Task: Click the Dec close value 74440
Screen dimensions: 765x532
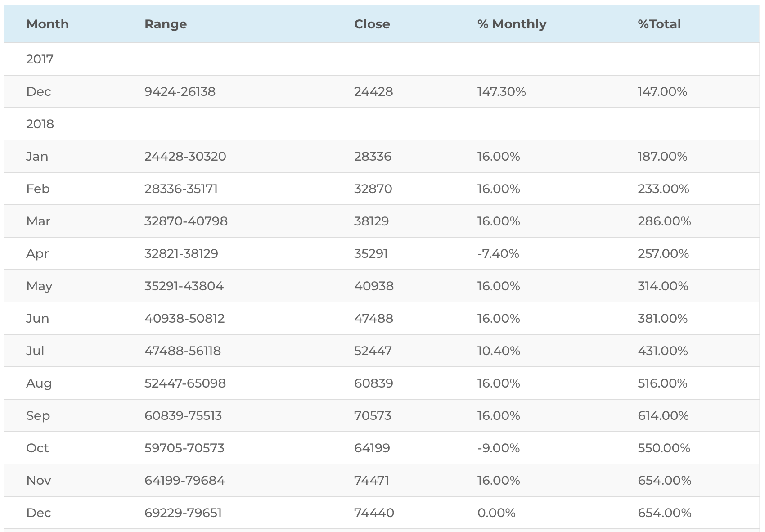Action: [x=374, y=513]
